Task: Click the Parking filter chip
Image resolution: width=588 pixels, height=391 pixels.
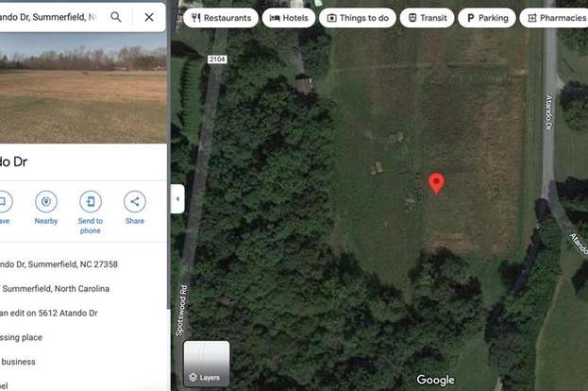Action: click(487, 18)
